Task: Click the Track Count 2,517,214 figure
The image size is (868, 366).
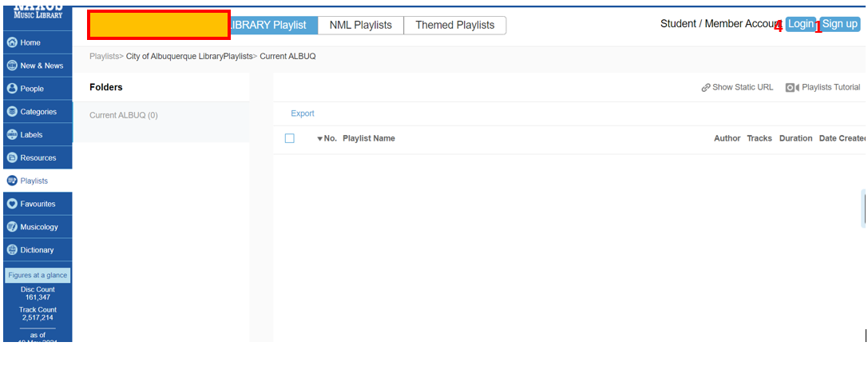Action: click(x=38, y=314)
